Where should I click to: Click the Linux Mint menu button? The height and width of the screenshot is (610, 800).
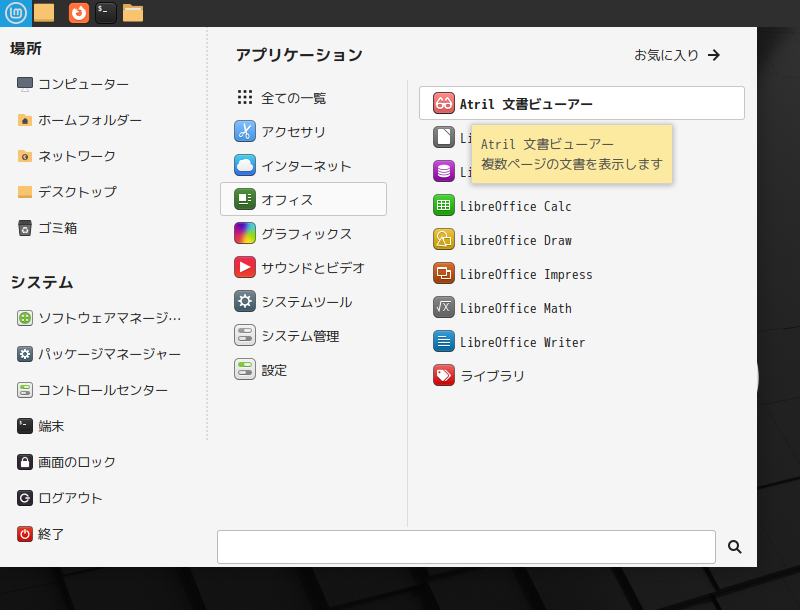[16, 13]
